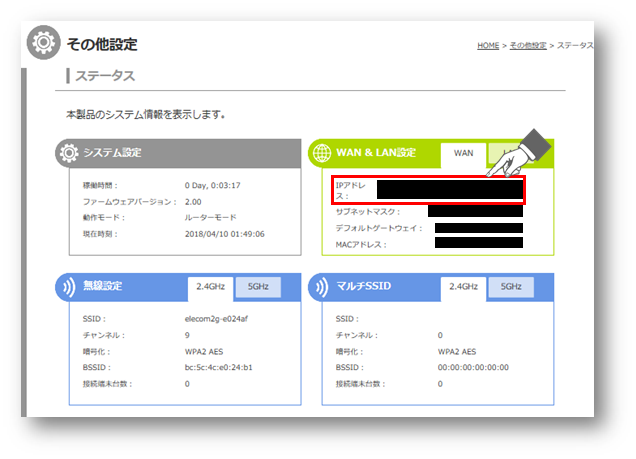Open the HOME breadcrumb link
This screenshot has width=636, height=459.
pos(488,45)
